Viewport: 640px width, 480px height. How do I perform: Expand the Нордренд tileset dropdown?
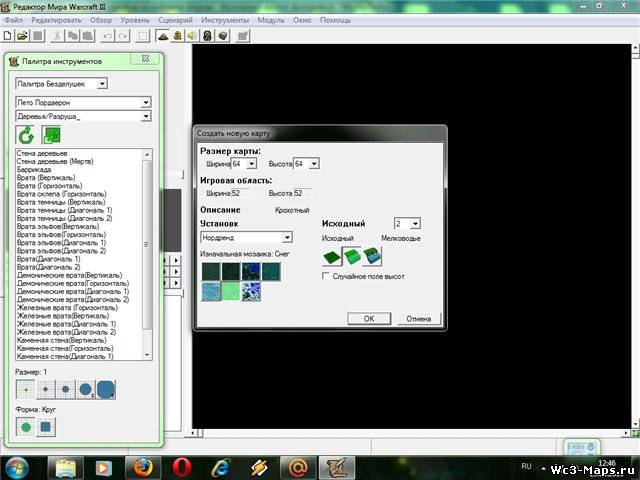coord(286,237)
